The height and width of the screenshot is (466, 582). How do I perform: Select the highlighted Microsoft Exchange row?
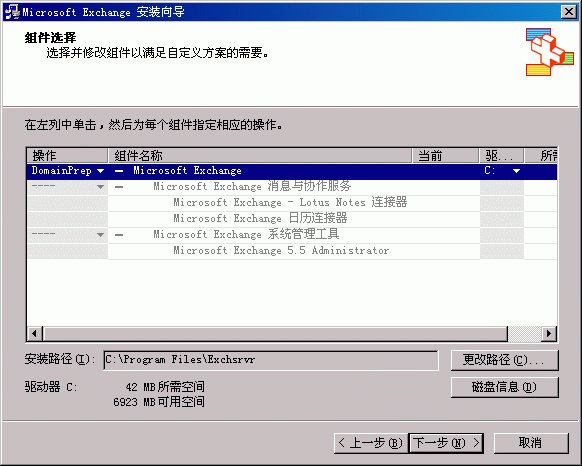pyautogui.click(x=292, y=171)
